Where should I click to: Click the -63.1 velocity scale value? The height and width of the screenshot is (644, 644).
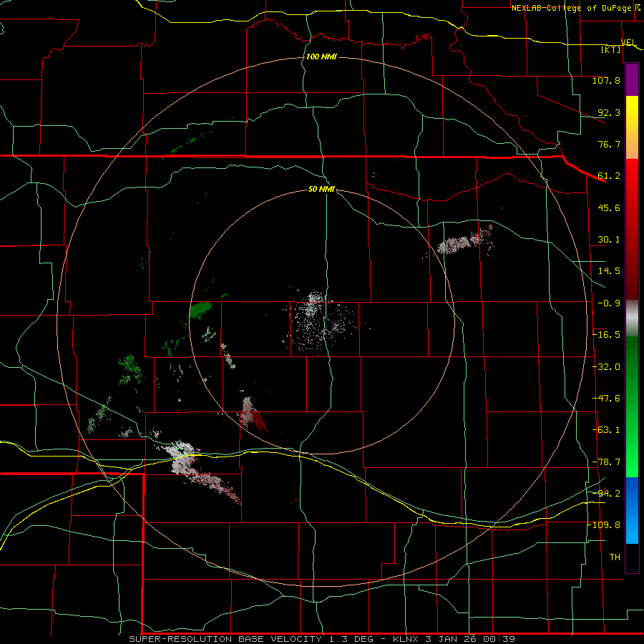point(606,430)
